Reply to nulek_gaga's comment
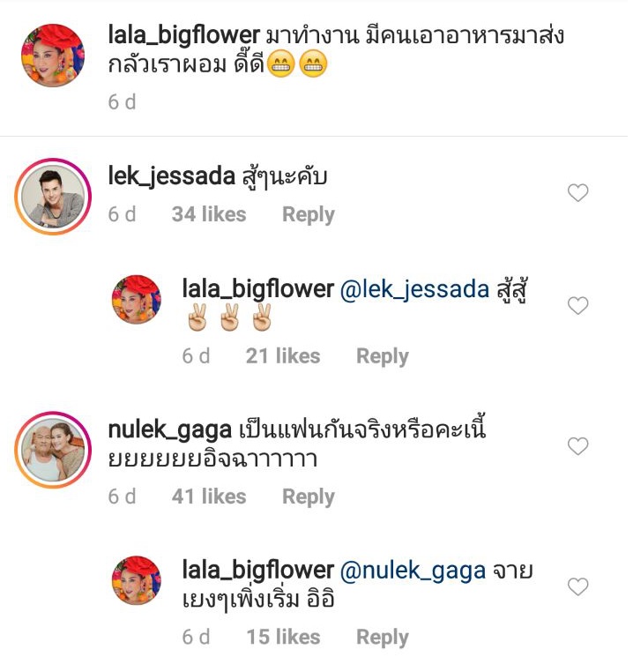 click(x=309, y=497)
